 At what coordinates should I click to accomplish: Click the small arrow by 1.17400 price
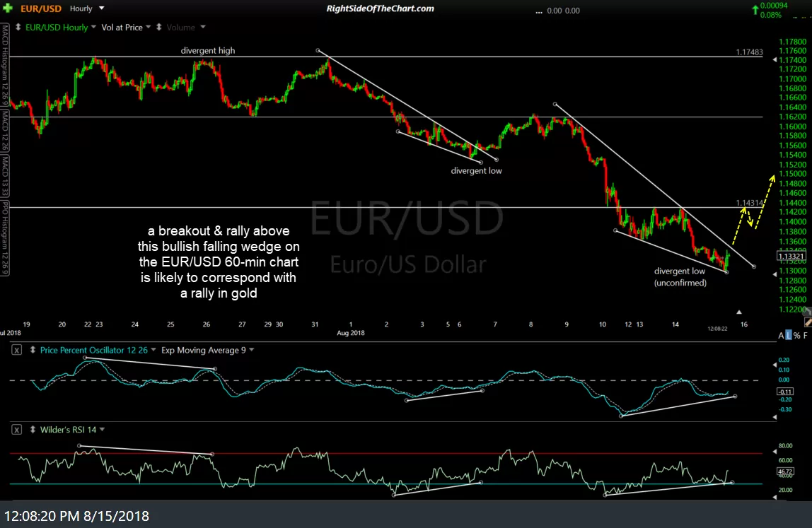point(775,60)
